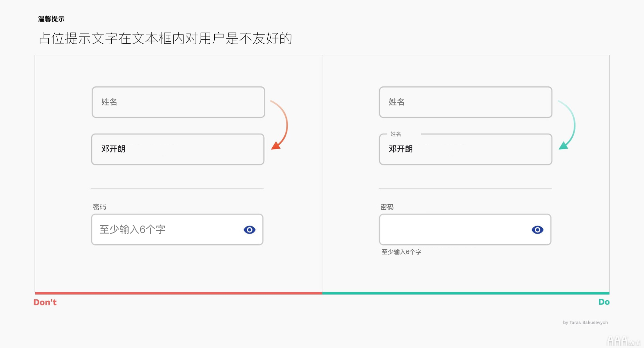Click the green Do label
This screenshot has height=348, width=644.
click(x=604, y=302)
